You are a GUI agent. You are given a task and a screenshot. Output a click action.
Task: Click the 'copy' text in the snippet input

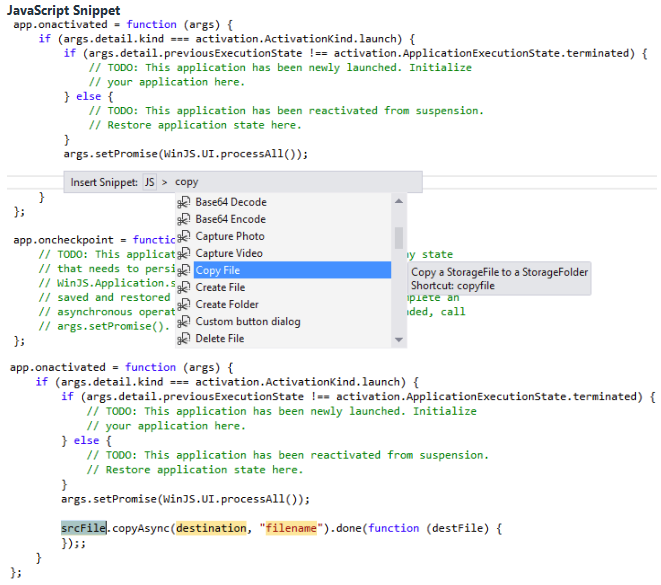point(187,182)
